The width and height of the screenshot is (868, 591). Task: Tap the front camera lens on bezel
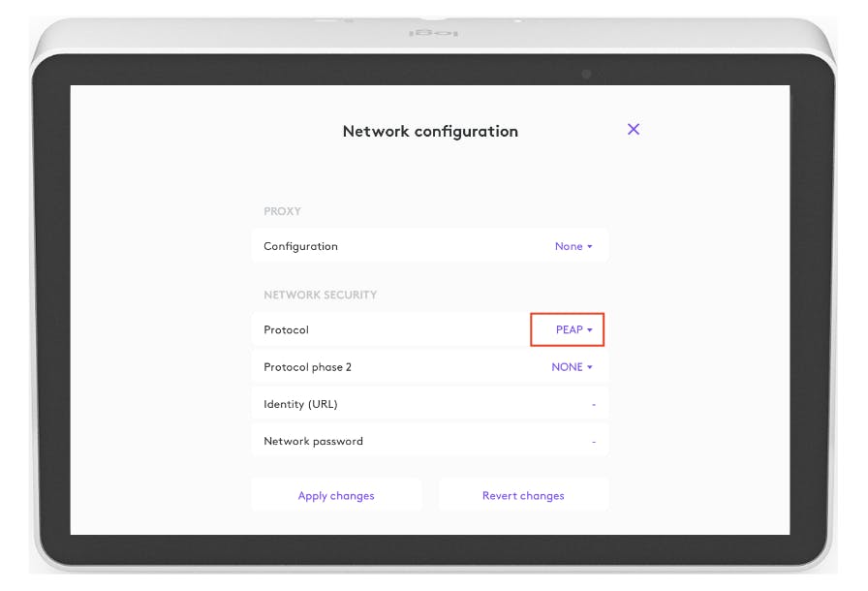click(587, 74)
